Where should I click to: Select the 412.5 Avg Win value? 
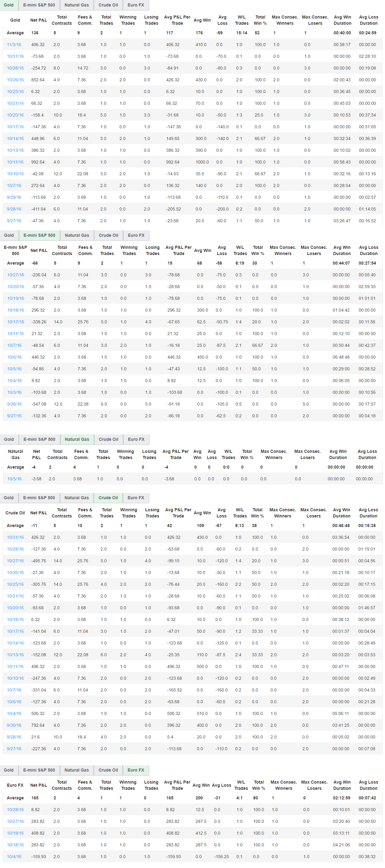(x=201, y=833)
